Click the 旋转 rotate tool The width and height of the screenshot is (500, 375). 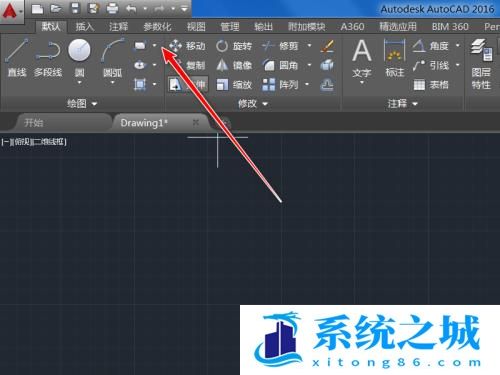(x=234, y=46)
